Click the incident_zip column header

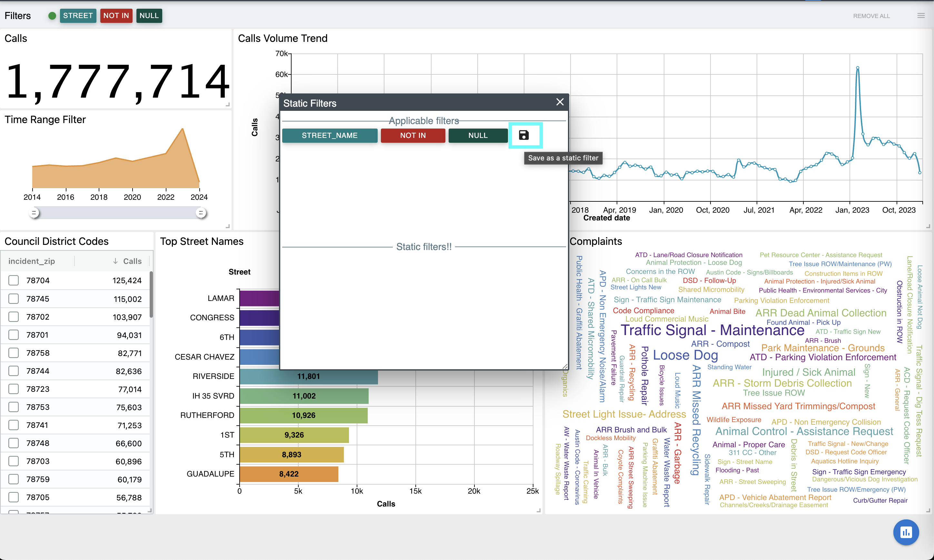coord(32,261)
